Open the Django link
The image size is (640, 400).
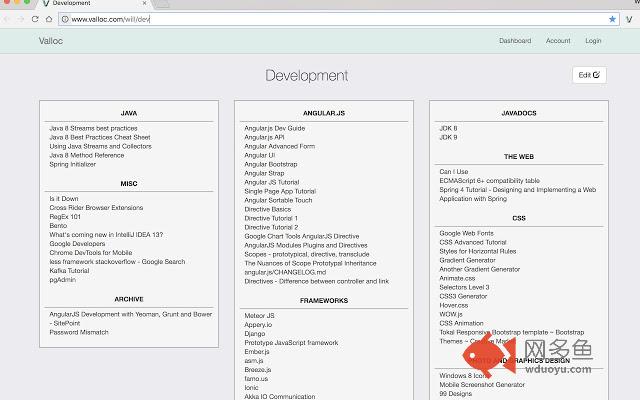255,333
